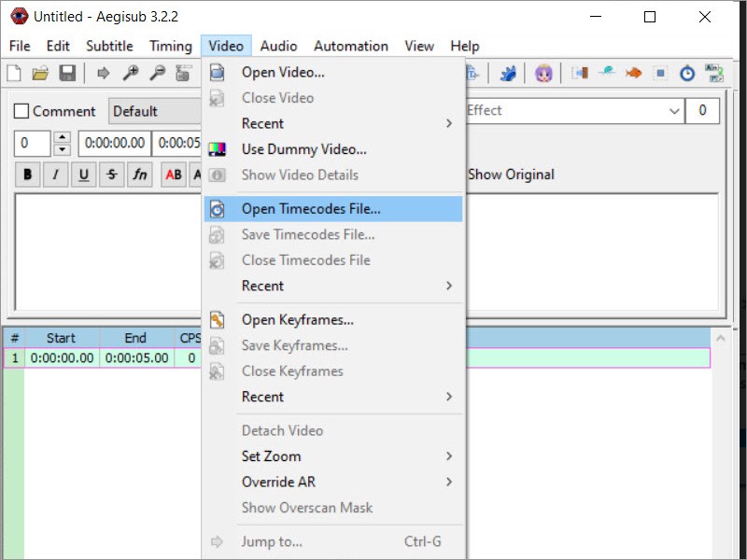Select Use Dummy Video menu entry

303,148
